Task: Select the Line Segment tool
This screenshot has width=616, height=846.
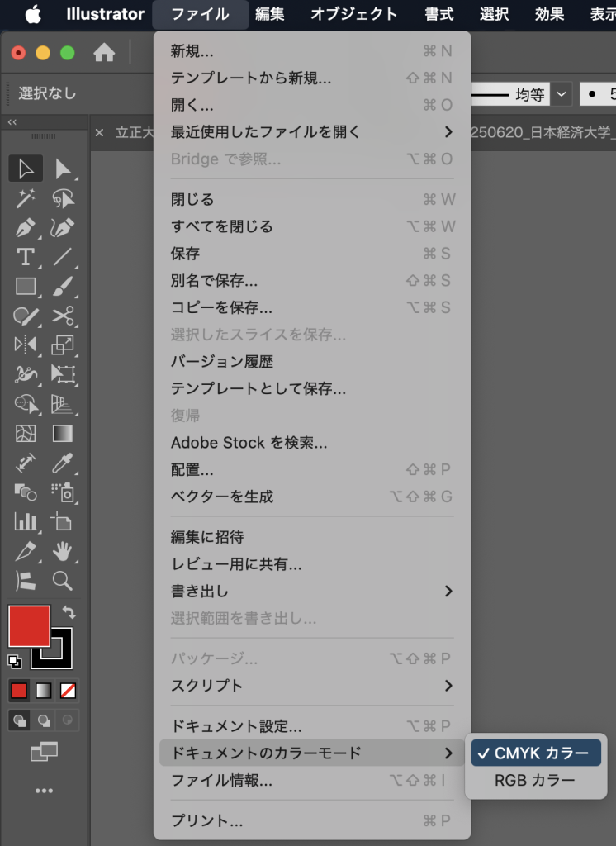Action: pos(63,257)
